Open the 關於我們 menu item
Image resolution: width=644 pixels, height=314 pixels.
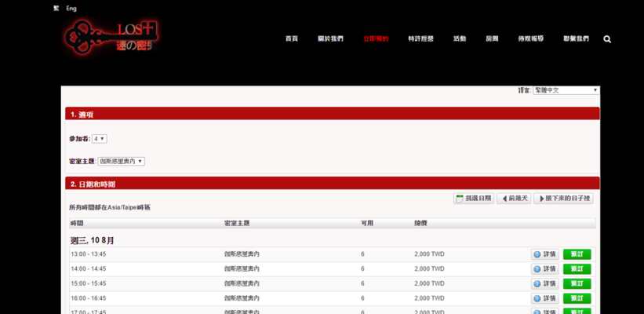click(330, 38)
